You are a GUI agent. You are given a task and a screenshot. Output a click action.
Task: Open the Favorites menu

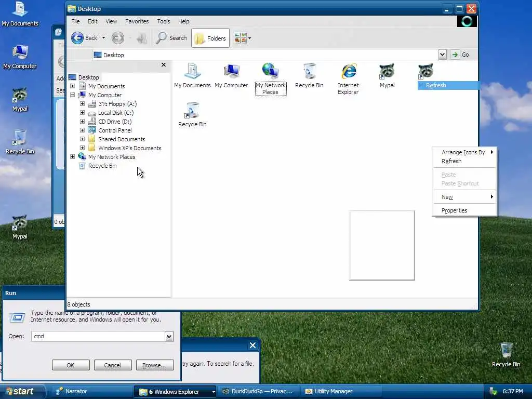click(x=137, y=21)
